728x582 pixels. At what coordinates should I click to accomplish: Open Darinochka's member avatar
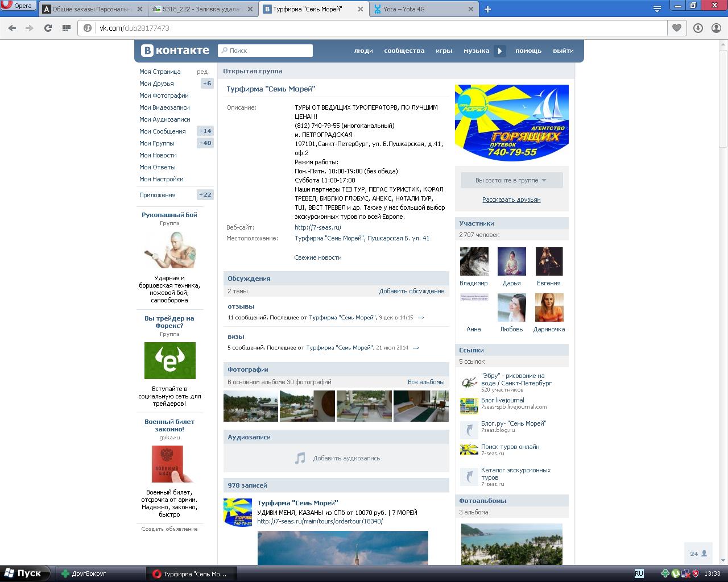[549, 307]
